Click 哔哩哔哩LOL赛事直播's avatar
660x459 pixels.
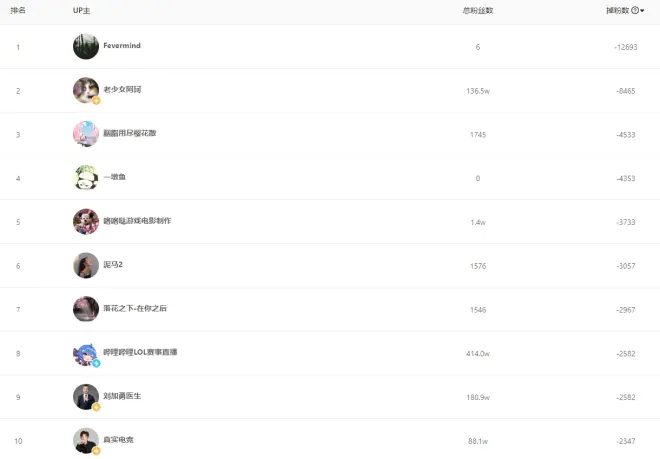coord(86,353)
